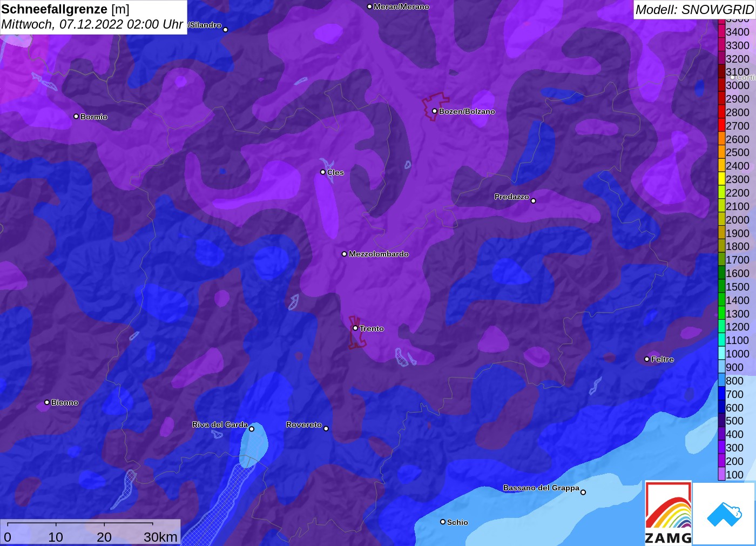Click the 100 m legend color swatch
756x546 pixels.
pos(721,474)
